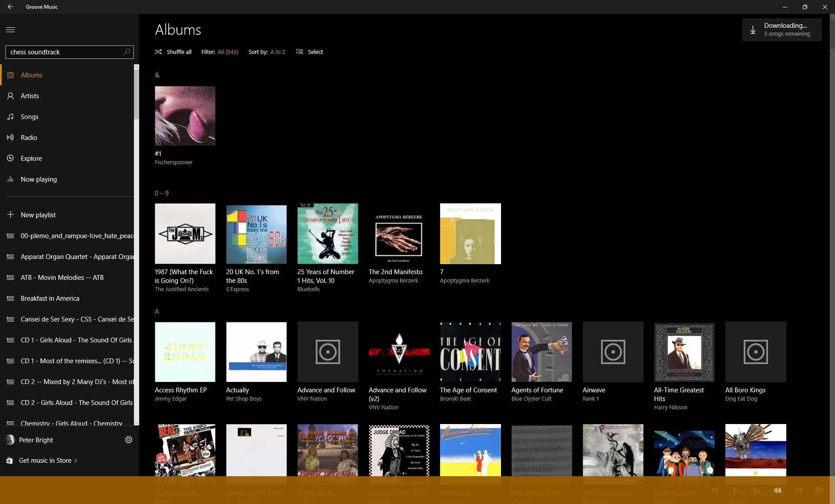The width and height of the screenshot is (835, 504).
Task: Expand the back navigation arrow dropdown
Action: coord(10,7)
